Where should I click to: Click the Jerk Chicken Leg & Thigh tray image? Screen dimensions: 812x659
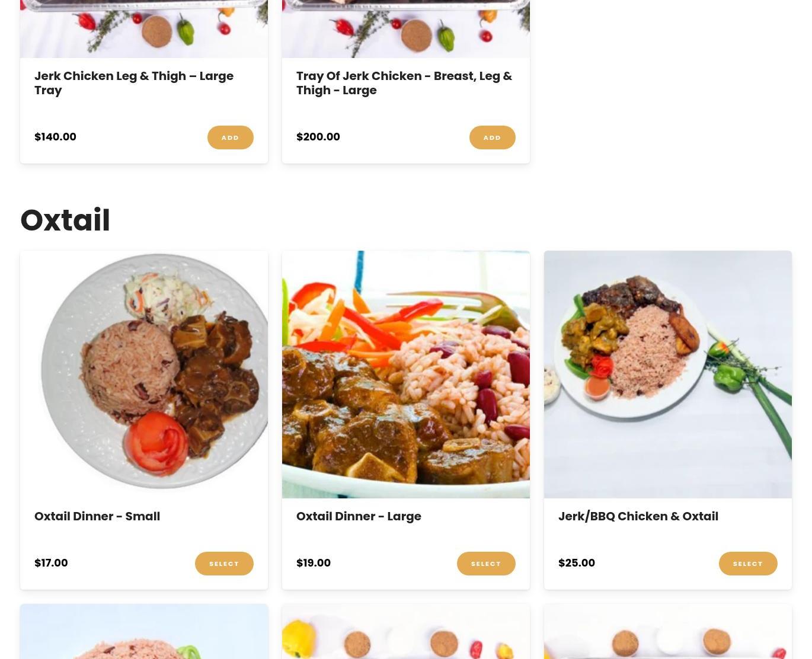pos(144,29)
